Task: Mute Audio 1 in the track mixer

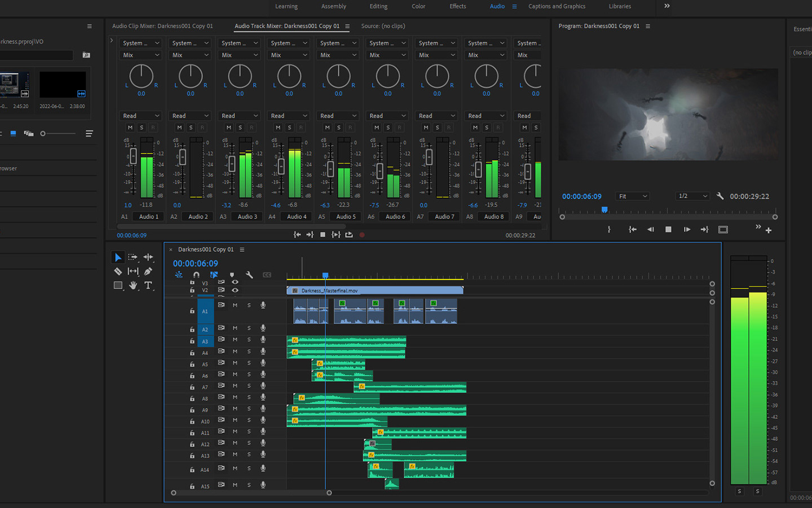Action: click(130, 128)
